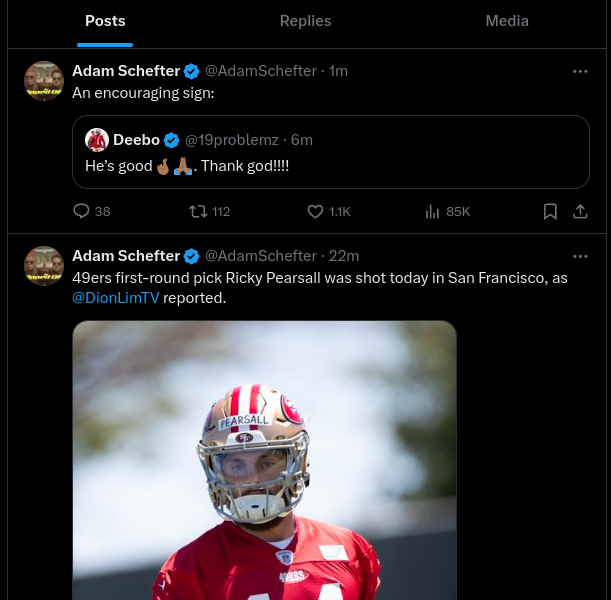Click verified badge on first Adam Schefter post
This screenshot has width=611, height=600.
pos(192,71)
